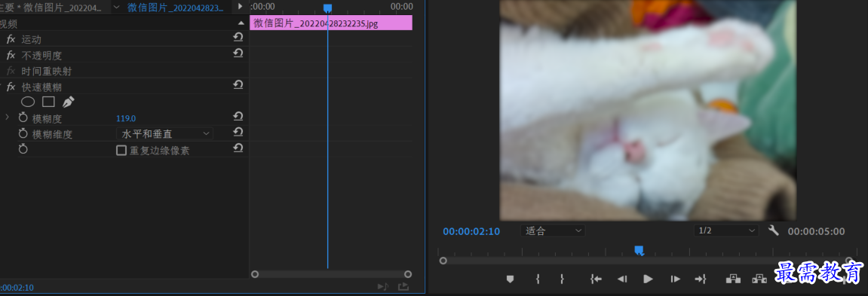Reset the 重复边缘像素 parameter
The image size is (868, 296).
pyautogui.click(x=238, y=148)
